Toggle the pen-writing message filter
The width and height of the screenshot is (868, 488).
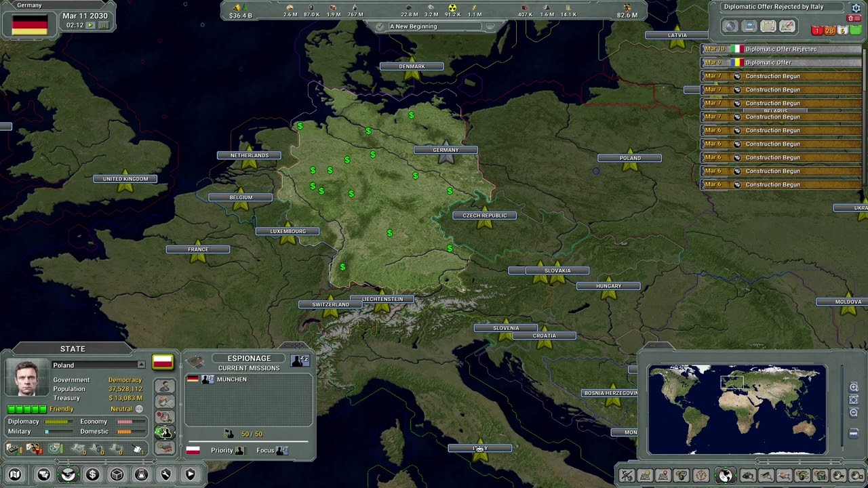coord(787,26)
